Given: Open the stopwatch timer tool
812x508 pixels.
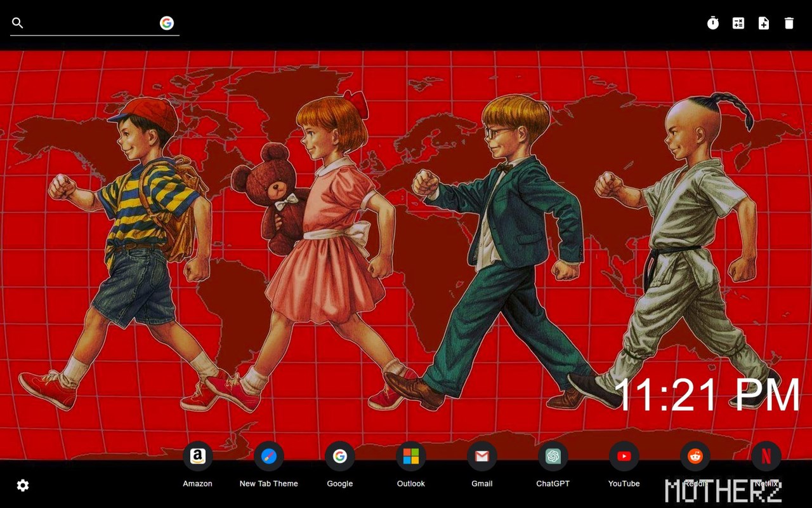Looking at the screenshot, I should click(x=713, y=23).
